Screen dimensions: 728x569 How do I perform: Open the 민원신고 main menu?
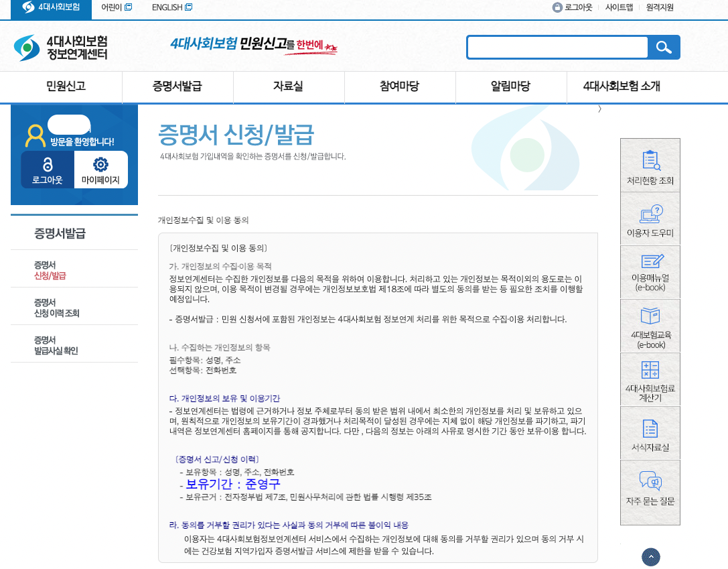[66, 86]
